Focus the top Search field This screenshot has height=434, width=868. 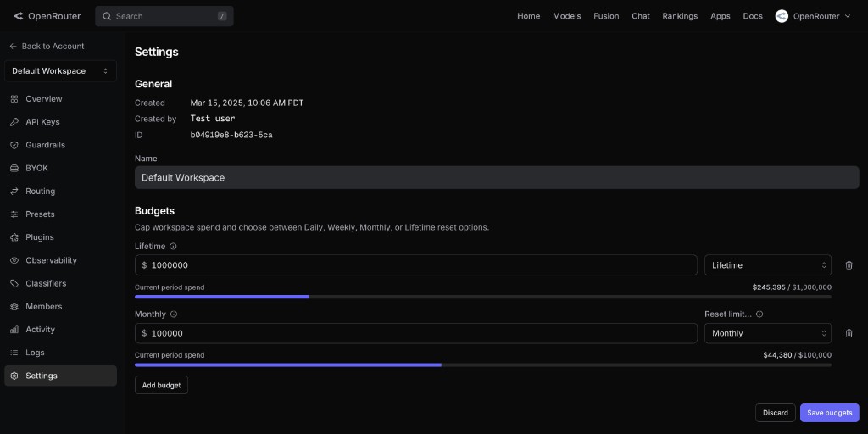[x=164, y=17]
